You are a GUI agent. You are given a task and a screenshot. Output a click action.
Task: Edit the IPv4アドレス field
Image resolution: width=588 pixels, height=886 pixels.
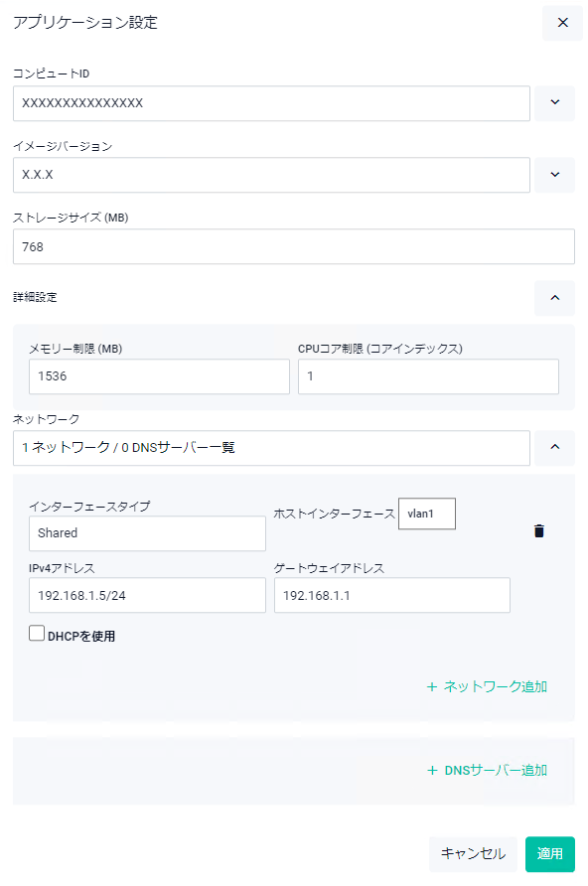click(147, 595)
